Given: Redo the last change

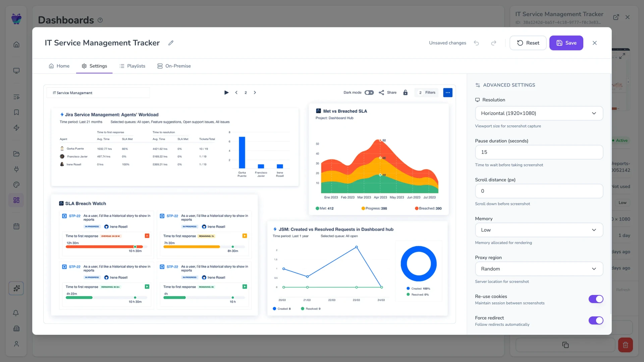Looking at the screenshot, I should [x=494, y=43].
